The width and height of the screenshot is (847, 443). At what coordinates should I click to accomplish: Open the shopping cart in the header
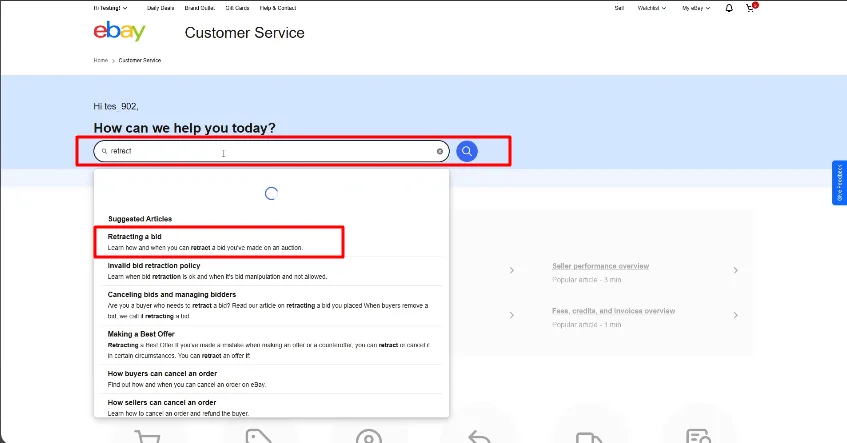coord(751,8)
